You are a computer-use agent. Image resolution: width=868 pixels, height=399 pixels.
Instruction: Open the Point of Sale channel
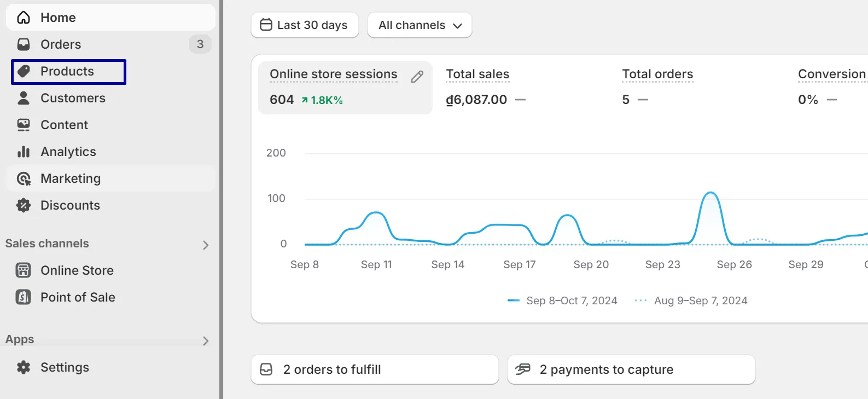110,297
